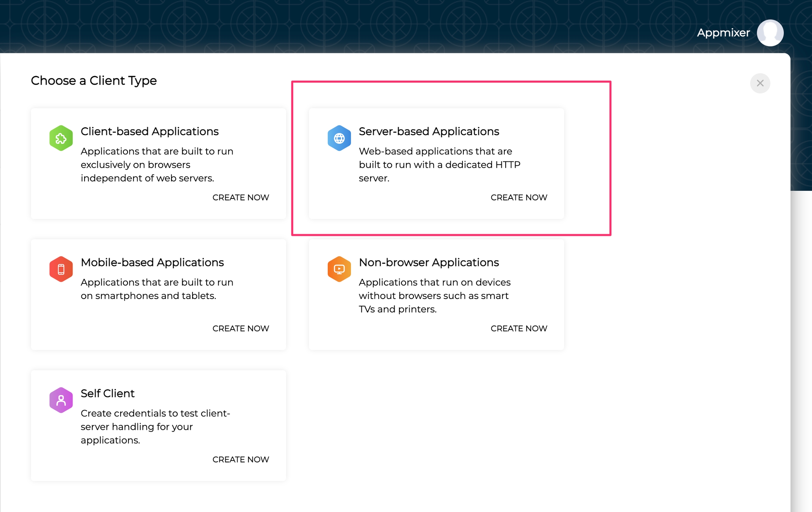
Task: Click the orange Non-browser Applications monitor icon
Action: (339, 269)
